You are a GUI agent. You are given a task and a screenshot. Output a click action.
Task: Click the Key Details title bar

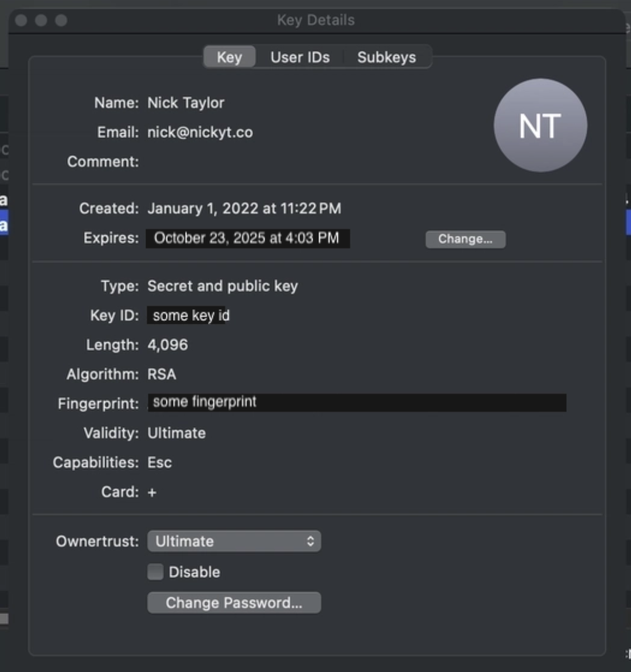tap(315, 20)
